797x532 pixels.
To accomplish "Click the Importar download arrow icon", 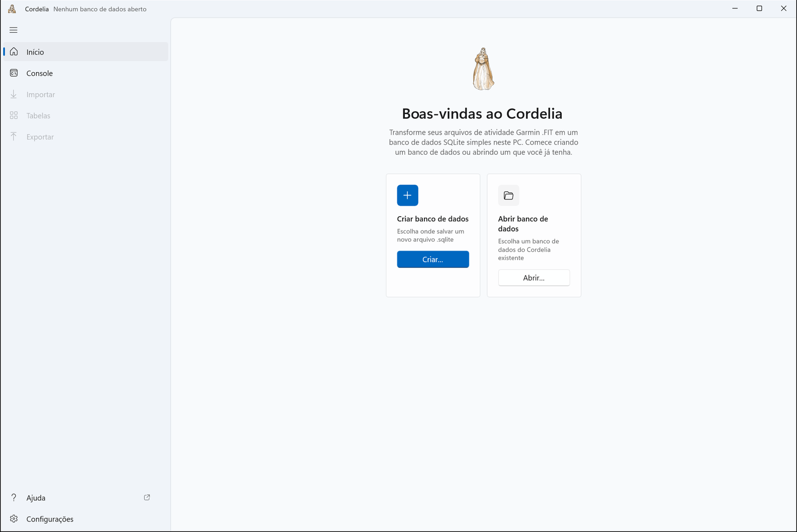I will (14, 94).
